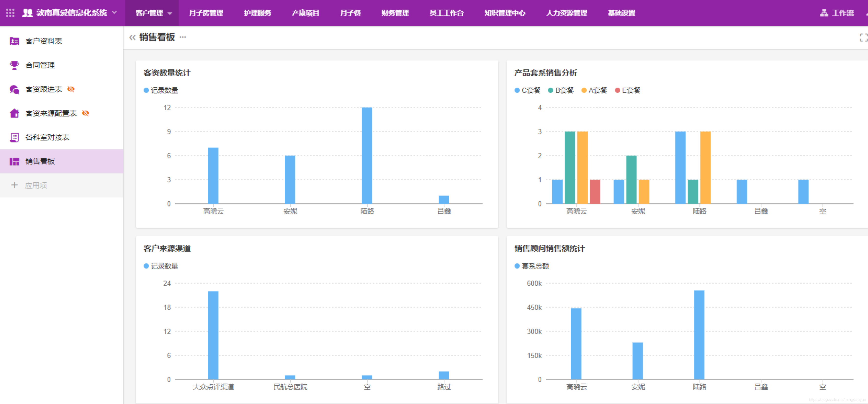Collapse the sidebar with the double chevron
This screenshot has height=404, width=868.
click(132, 37)
